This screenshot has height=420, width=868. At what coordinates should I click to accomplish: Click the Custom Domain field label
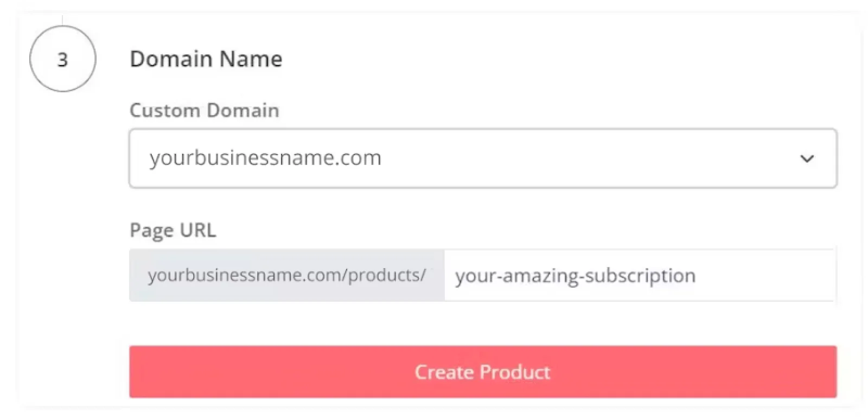204,110
